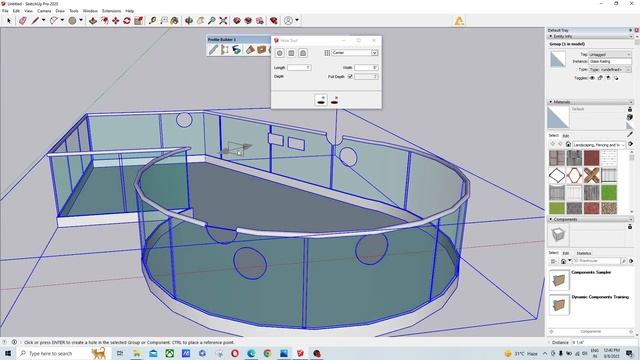640x360 pixels.
Task: Activate the Orbit tool
Action: (x=189, y=20)
